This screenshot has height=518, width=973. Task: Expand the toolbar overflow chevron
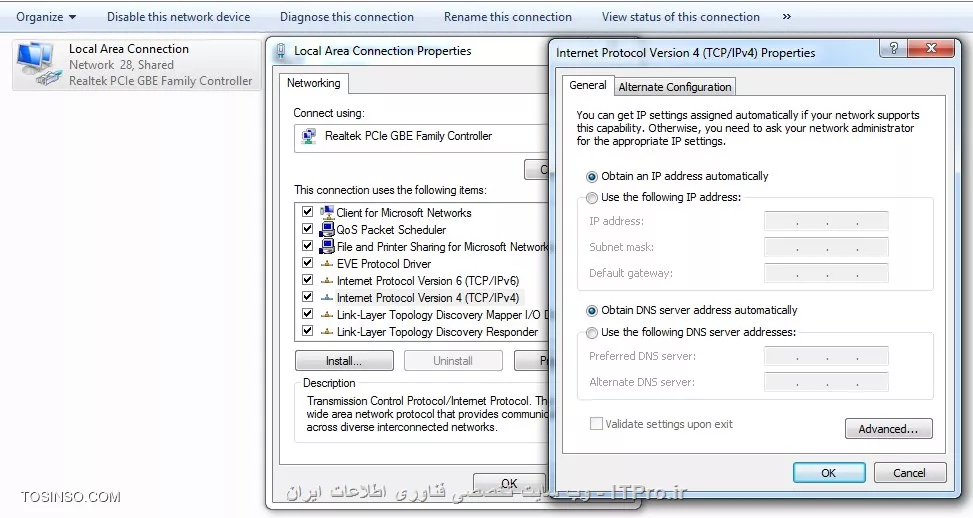pos(787,17)
